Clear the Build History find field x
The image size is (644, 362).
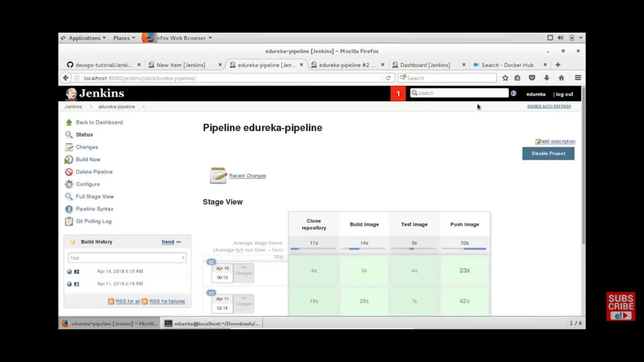pyautogui.click(x=183, y=258)
